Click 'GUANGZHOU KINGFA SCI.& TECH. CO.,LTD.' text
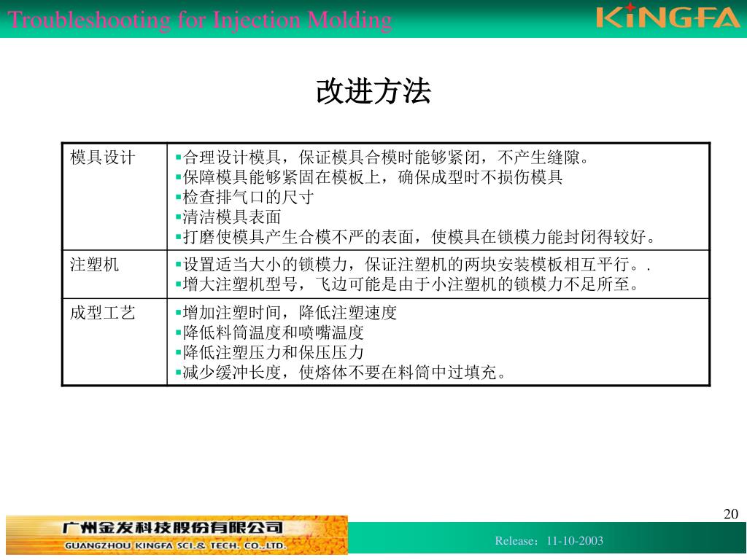Screen dimensions: 747x560 (175, 545)
